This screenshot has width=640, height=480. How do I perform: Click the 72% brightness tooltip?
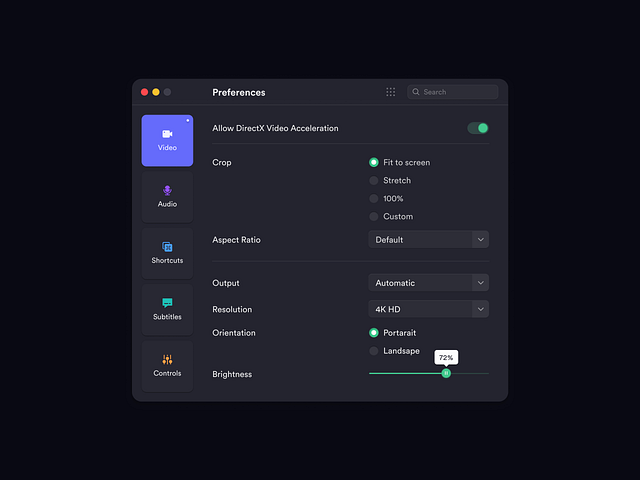pos(446,358)
